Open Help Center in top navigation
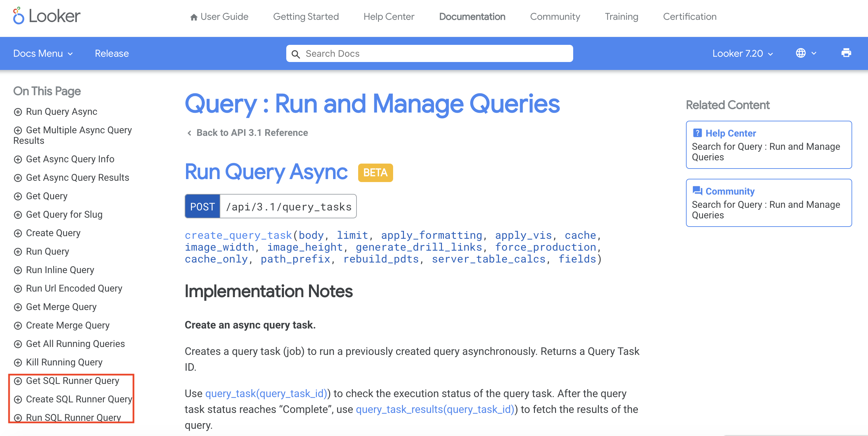The width and height of the screenshot is (868, 436). [388, 16]
